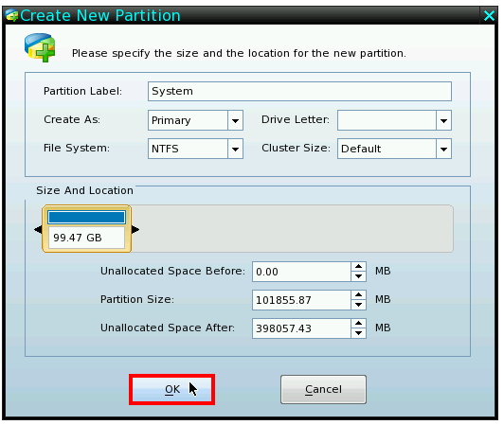The image size is (504, 425).
Task: Decrease Unallocated Space After value
Action: click(x=358, y=333)
